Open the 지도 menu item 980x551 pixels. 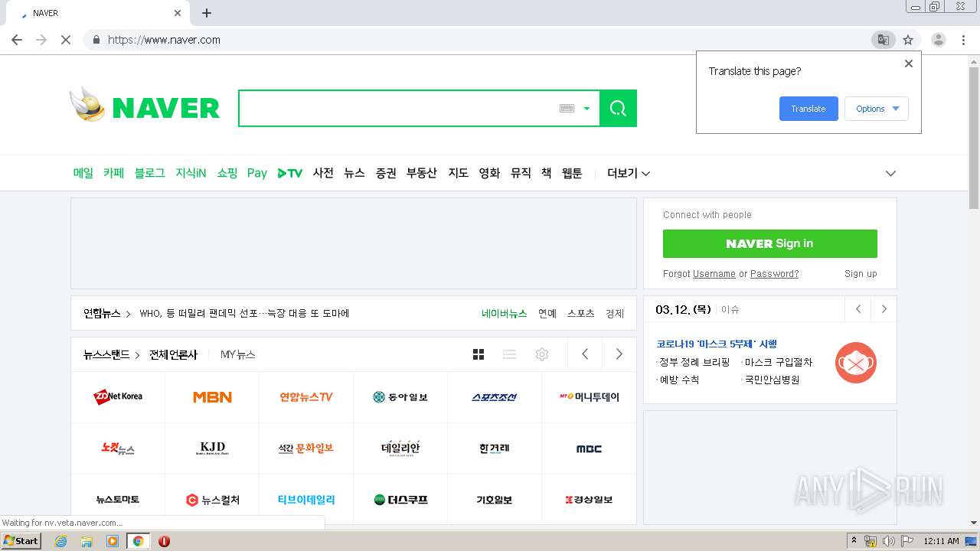[458, 173]
